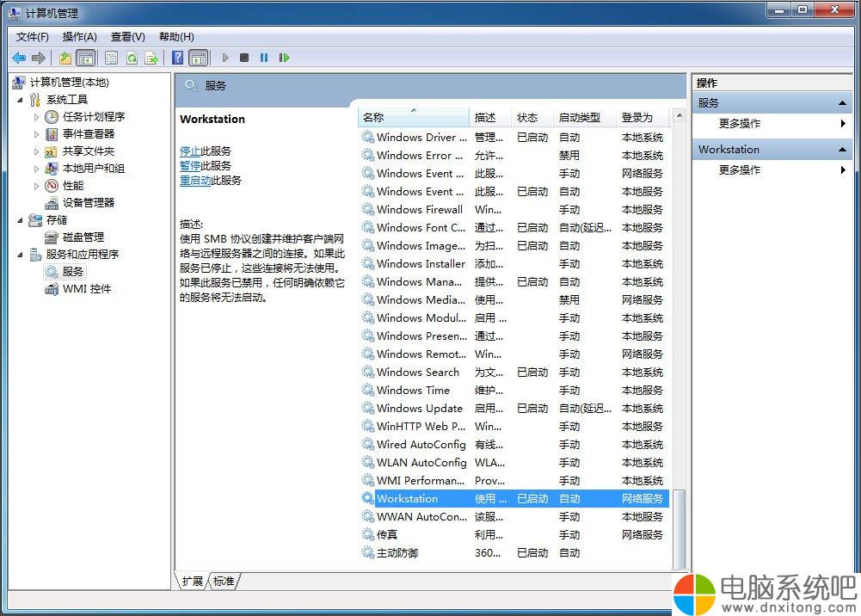Viewport: 861px width, 616px height.
Task: Collapse the 存储 tree node
Action: (x=21, y=220)
